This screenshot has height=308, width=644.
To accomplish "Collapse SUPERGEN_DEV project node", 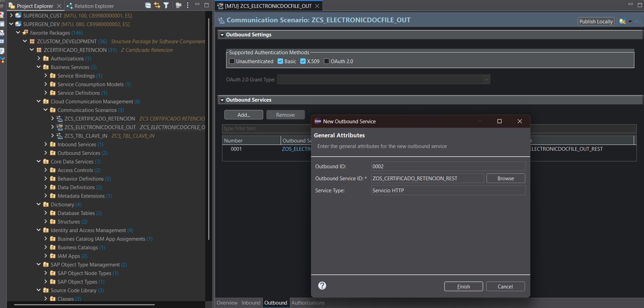I will click(11, 24).
